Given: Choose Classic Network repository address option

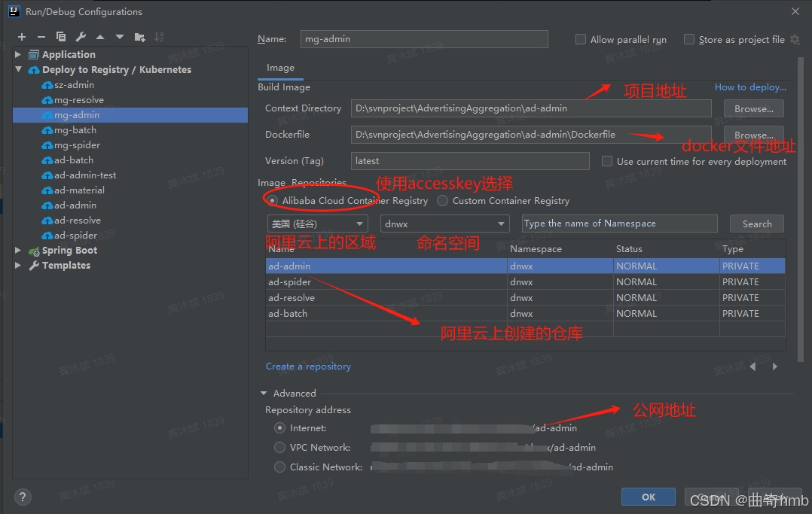Looking at the screenshot, I should [279, 467].
